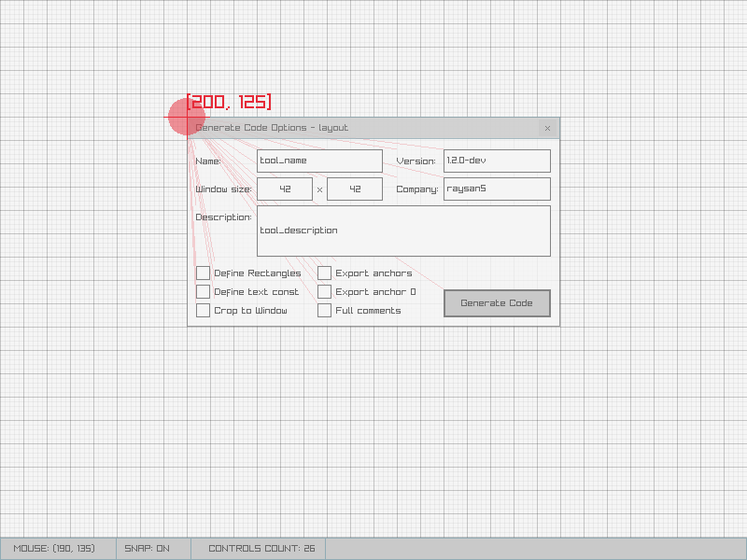
Task: Select the window width value box
Action: point(285,189)
